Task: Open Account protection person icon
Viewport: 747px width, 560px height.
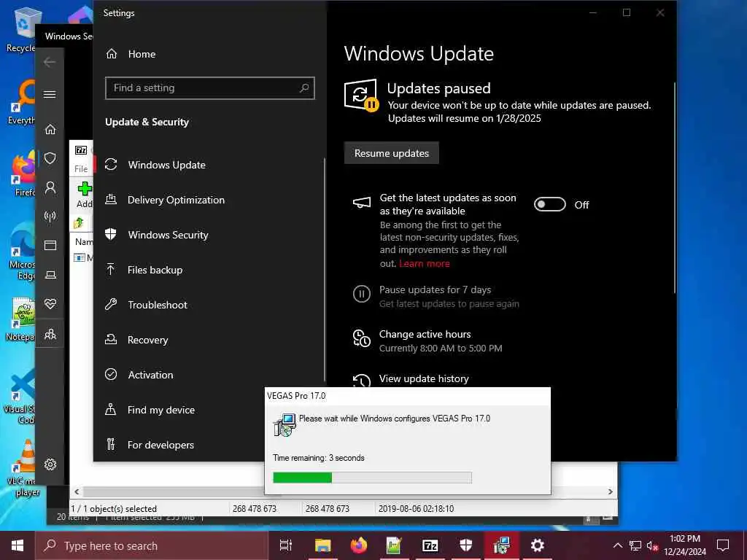Action: 50,187
